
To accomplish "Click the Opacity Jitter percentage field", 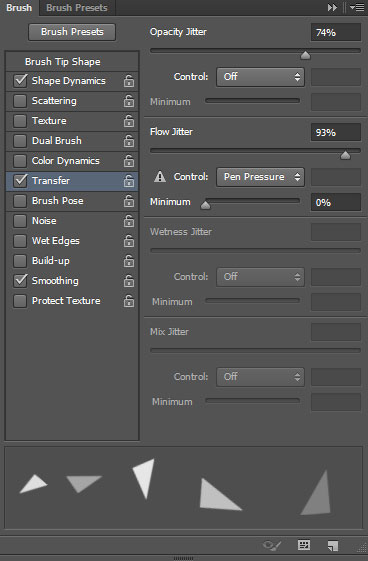I will (336, 33).
